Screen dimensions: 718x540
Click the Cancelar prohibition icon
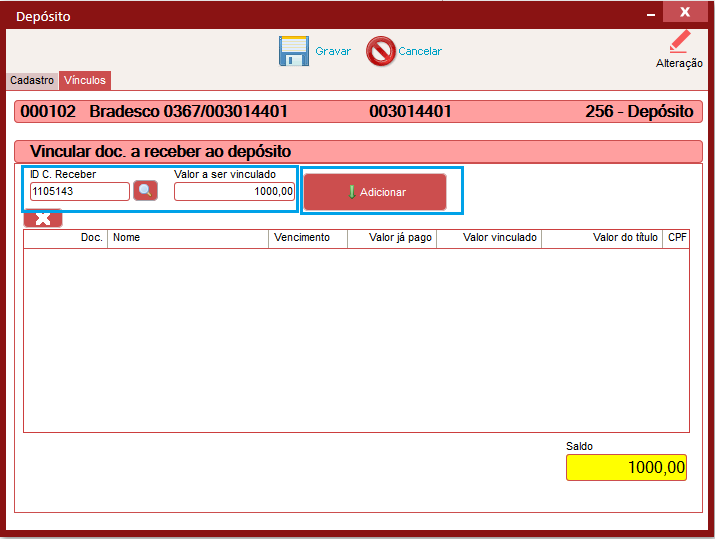[381, 51]
